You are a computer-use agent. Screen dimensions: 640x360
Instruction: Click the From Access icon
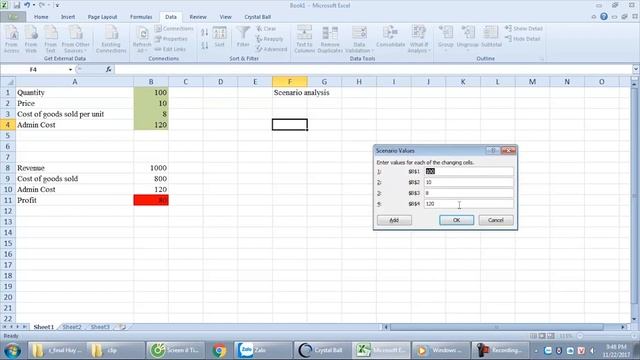tap(11, 39)
